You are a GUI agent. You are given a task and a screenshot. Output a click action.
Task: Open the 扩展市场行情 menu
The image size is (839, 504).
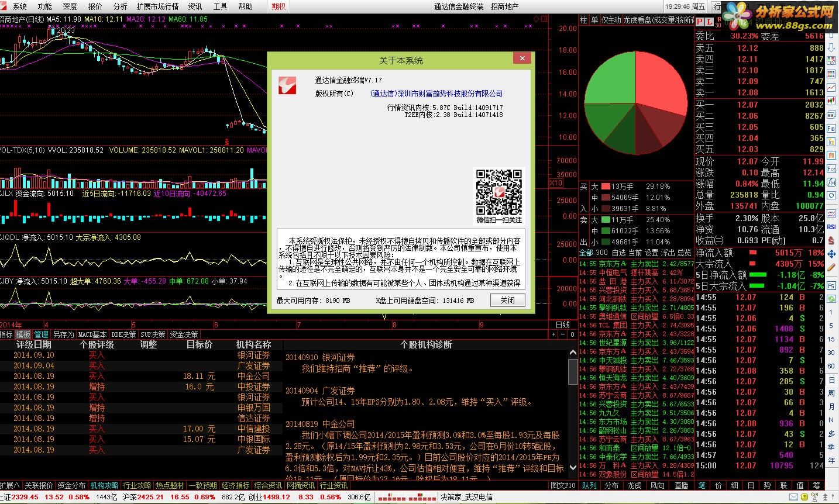click(157, 6)
